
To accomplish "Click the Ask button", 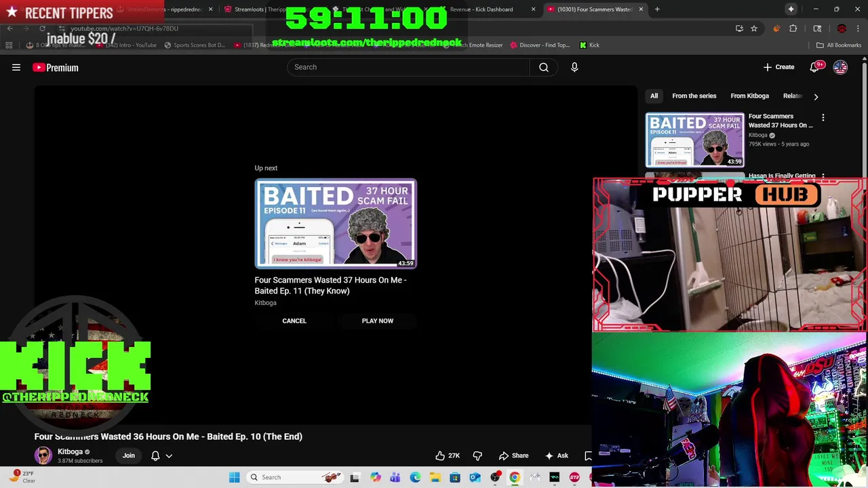I will [557, 455].
